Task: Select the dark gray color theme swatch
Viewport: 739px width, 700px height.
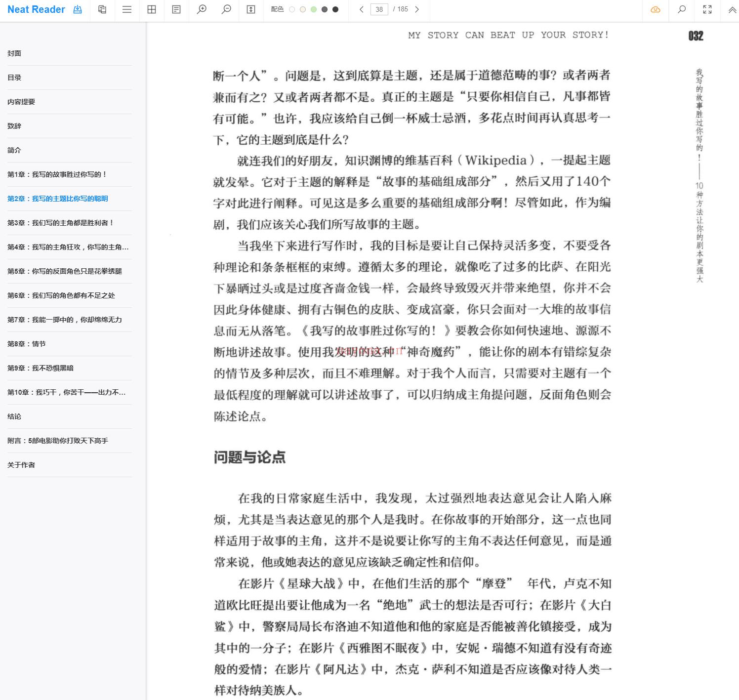Action: coord(325,9)
